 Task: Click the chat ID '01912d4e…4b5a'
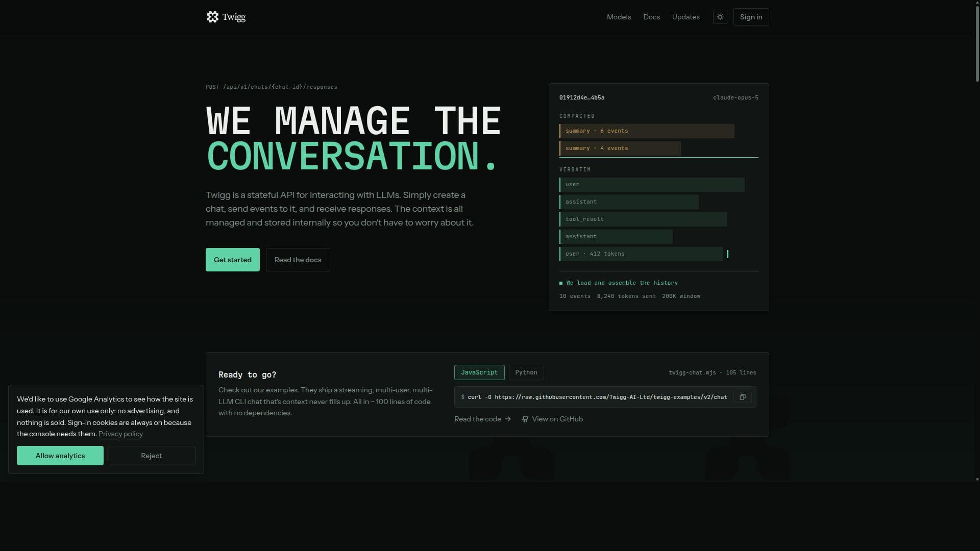[582, 97]
